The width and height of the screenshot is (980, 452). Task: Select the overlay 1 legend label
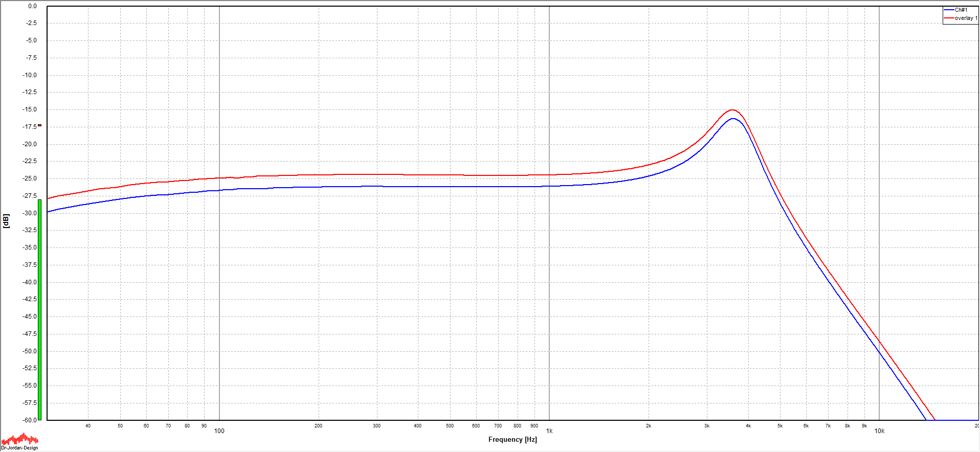pos(965,18)
